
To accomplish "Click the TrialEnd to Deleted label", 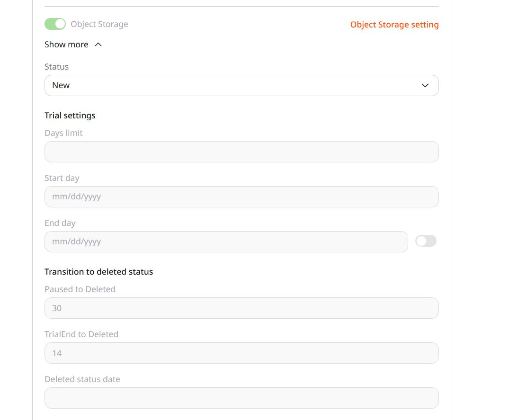I will tap(81, 334).
